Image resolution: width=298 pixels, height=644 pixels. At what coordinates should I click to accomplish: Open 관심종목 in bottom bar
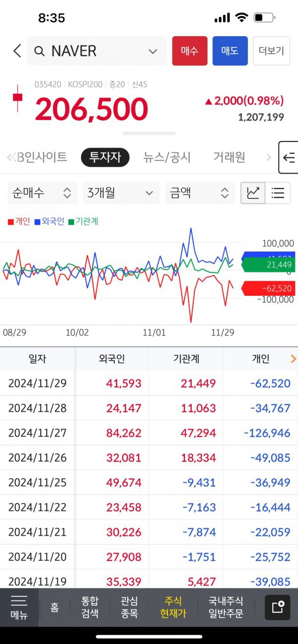(x=130, y=607)
